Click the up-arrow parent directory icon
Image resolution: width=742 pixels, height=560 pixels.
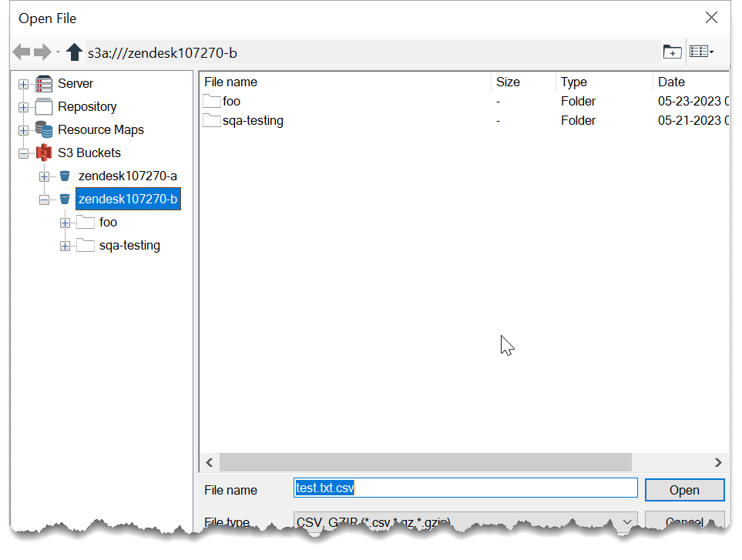(x=74, y=52)
